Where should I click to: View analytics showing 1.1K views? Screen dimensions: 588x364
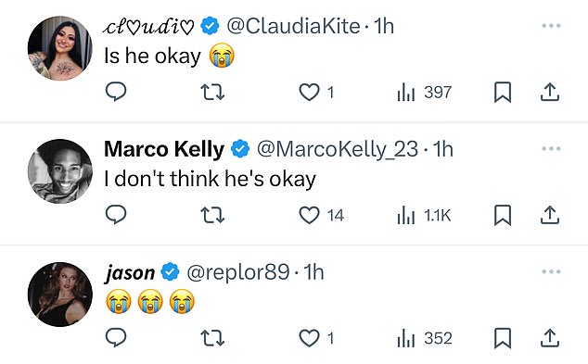pos(424,215)
